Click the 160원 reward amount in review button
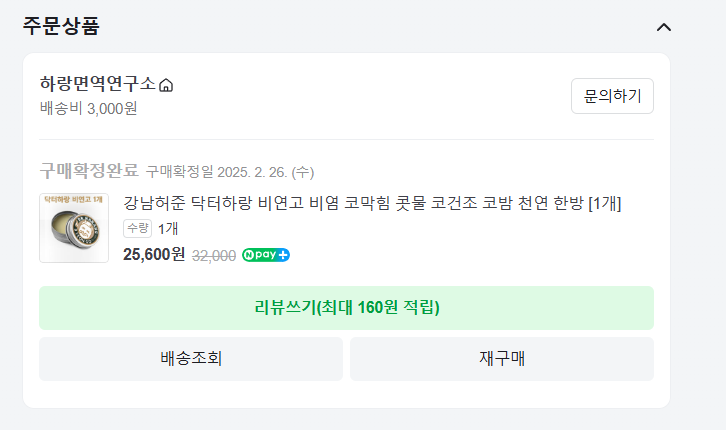The width and height of the screenshot is (726, 430). (x=378, y=308)
